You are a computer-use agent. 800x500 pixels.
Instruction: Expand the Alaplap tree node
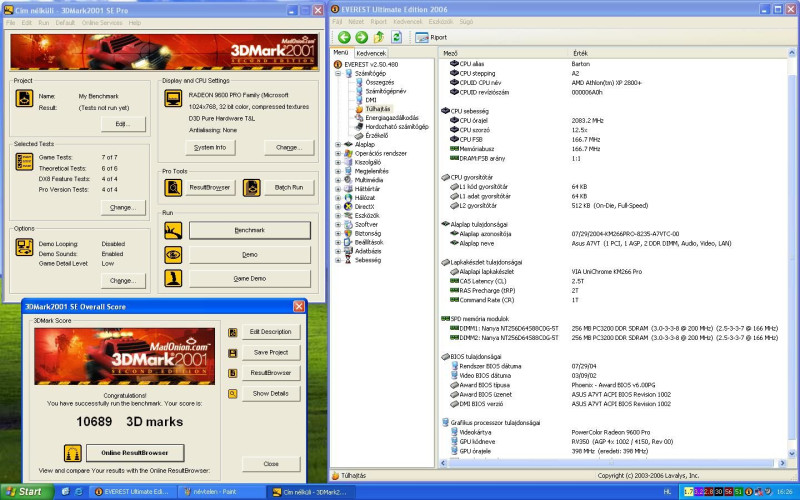click(338, 144)
